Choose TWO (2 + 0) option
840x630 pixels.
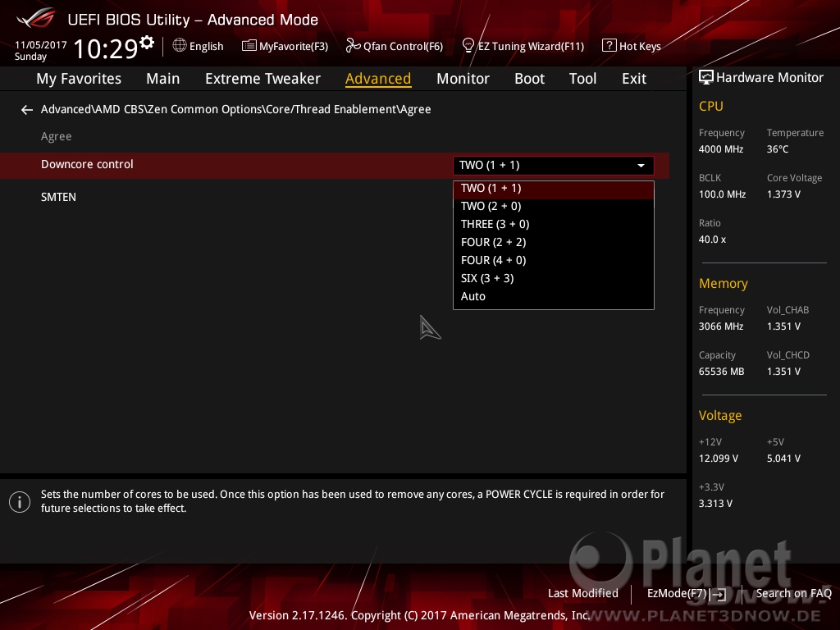554,206
